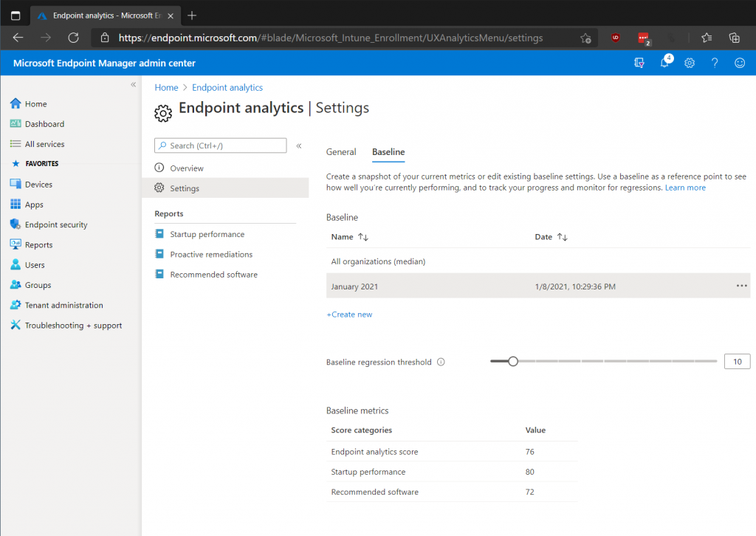
Task: Open browser favorites list icon
Action: tap(707, 38)
